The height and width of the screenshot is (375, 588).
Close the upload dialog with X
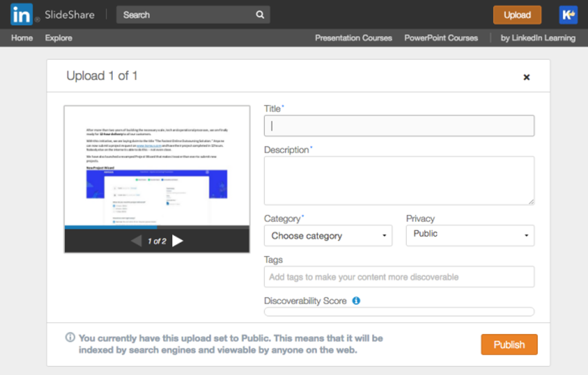coord(526,77)
